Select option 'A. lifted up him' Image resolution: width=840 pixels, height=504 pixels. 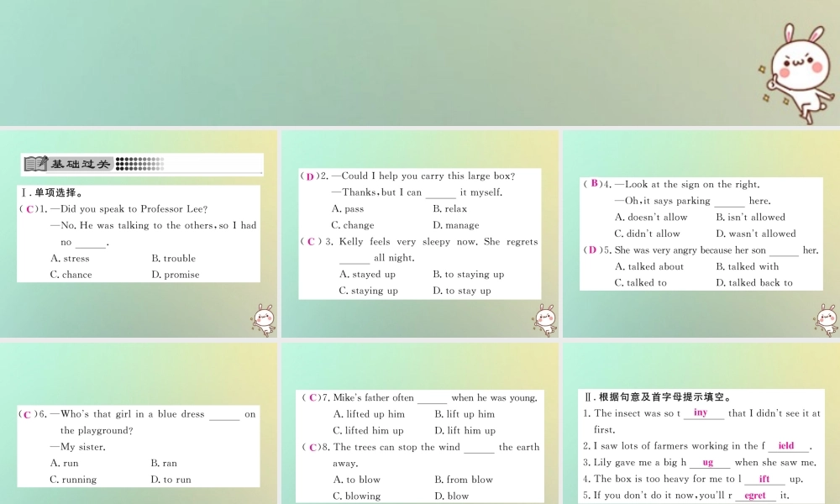tap(369, 415)
